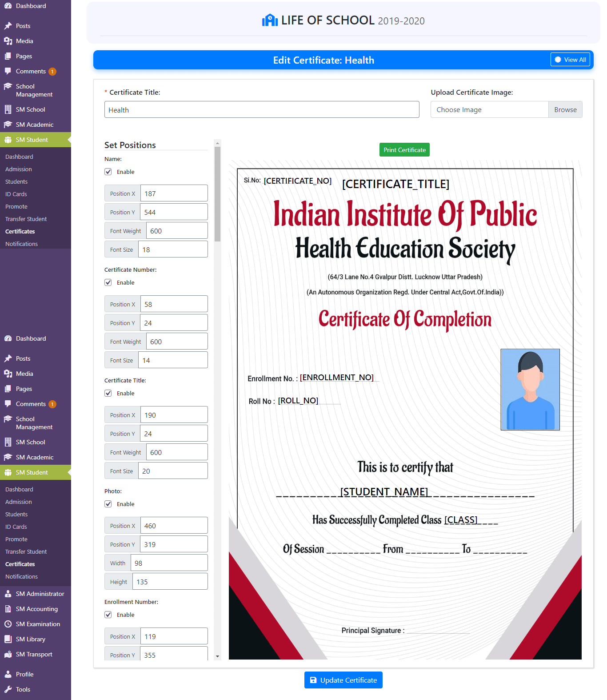Click the SM Transport bus icon
The height and width of the screenshot is (700, 607).
(x=8, y=654)
